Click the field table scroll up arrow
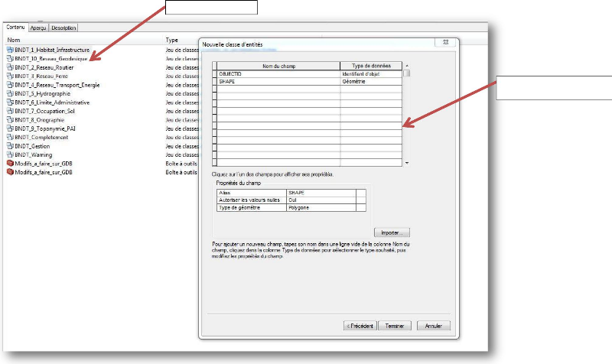Image resolution: width=612 pixels, height=364 pixels. pos(407,66)
